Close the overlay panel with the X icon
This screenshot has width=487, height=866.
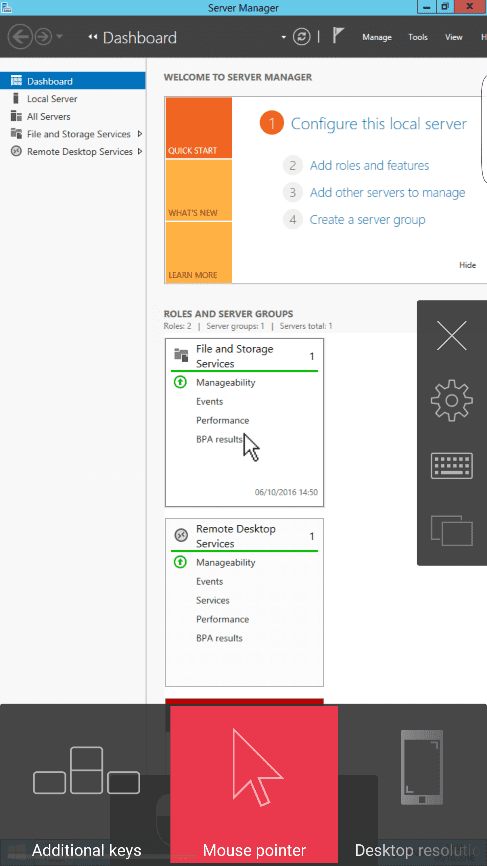pyautogui.click(x=452, y=335)
